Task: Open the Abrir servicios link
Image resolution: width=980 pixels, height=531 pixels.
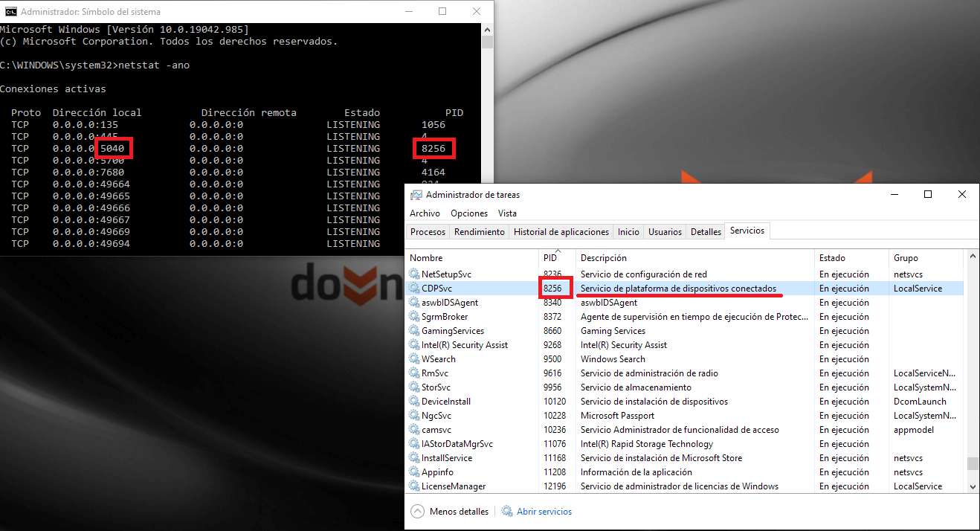Action: point(544,512)
